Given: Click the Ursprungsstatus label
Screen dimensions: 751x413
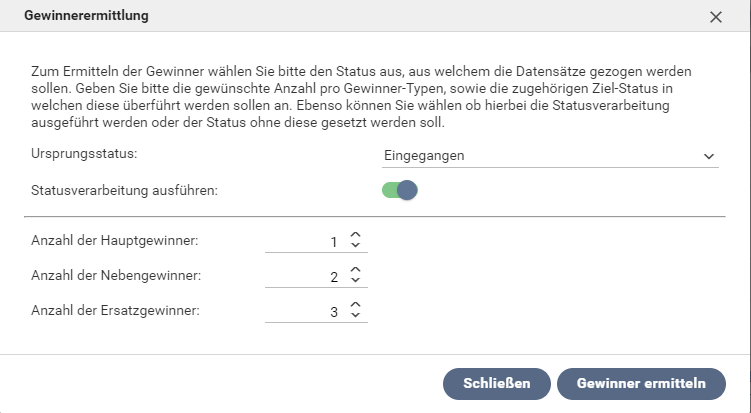Looking at the screenshot, I should (x=84, y=155).
